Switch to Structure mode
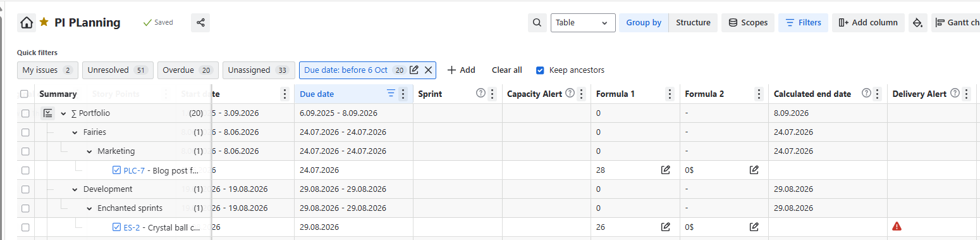 693,23
